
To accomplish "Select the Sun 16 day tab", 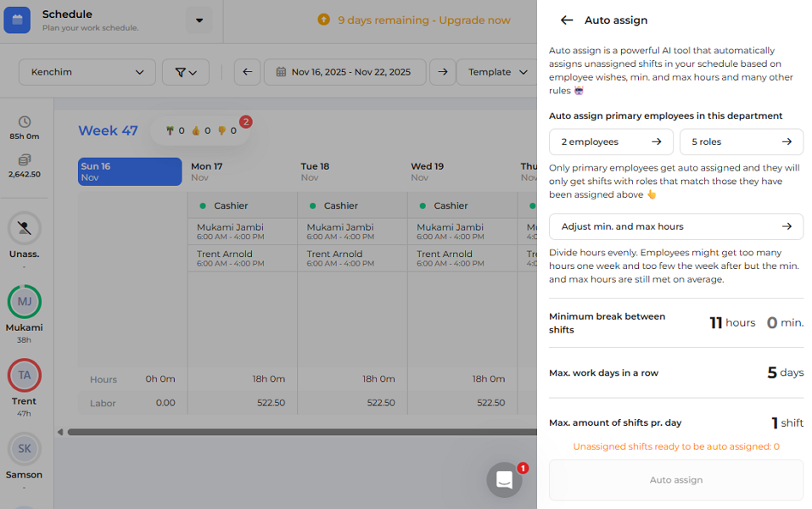I will coord(129,171).
